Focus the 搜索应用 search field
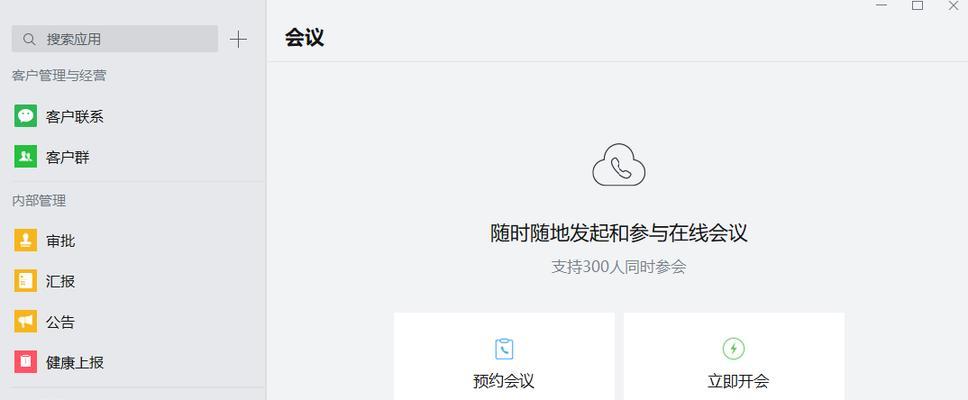 click(x=115, y=39)
